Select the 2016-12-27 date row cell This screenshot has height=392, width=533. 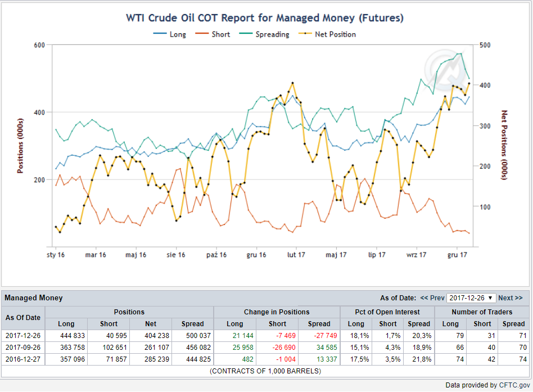point(23,359)
